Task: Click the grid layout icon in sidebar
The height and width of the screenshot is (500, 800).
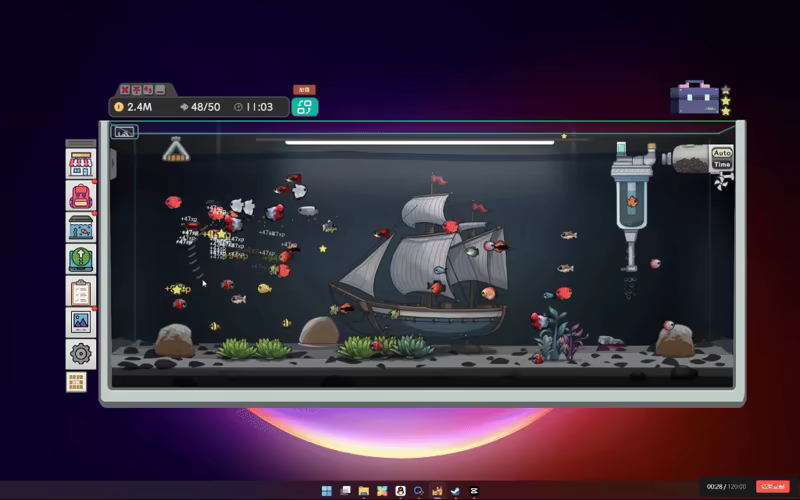Action: 77,382
